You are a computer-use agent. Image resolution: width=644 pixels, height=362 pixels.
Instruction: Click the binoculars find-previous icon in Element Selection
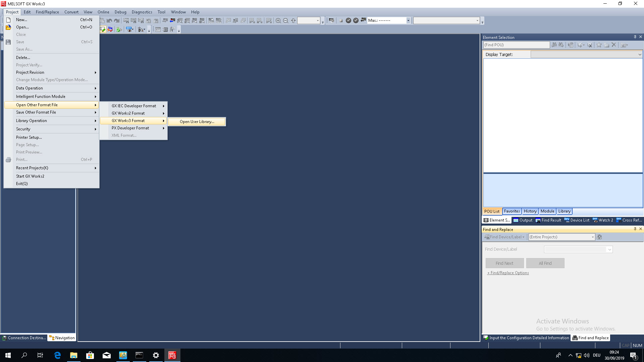click(554, 45)
